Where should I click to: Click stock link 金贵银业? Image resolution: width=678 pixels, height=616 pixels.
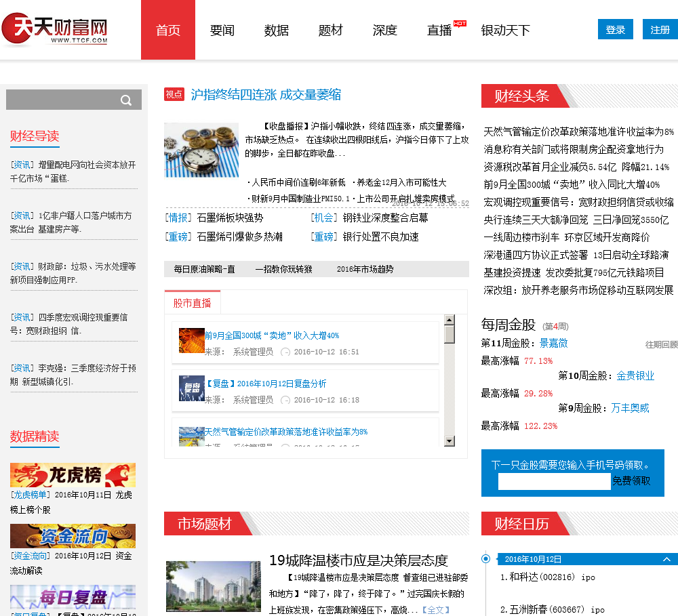tap(635, 375)
